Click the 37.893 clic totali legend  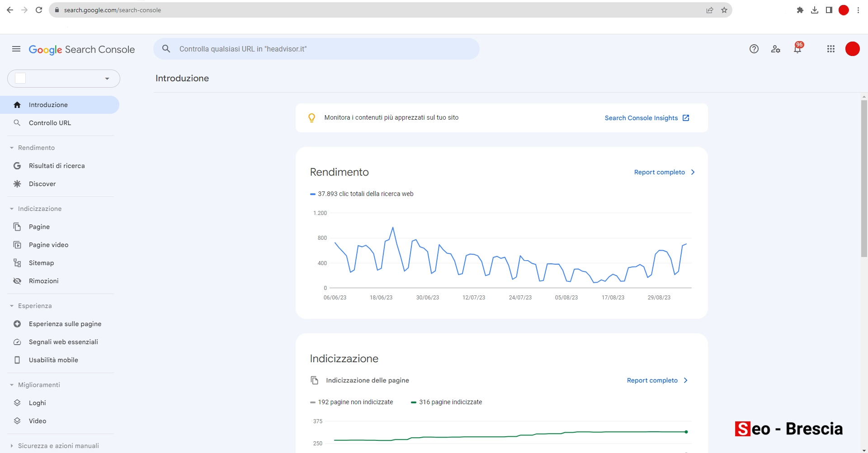click(362, 194)
